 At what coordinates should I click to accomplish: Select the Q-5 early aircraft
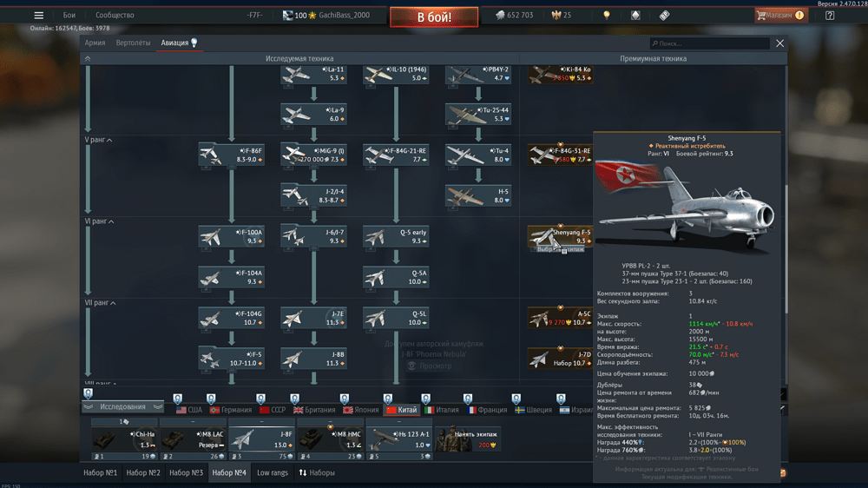[396, 236]
